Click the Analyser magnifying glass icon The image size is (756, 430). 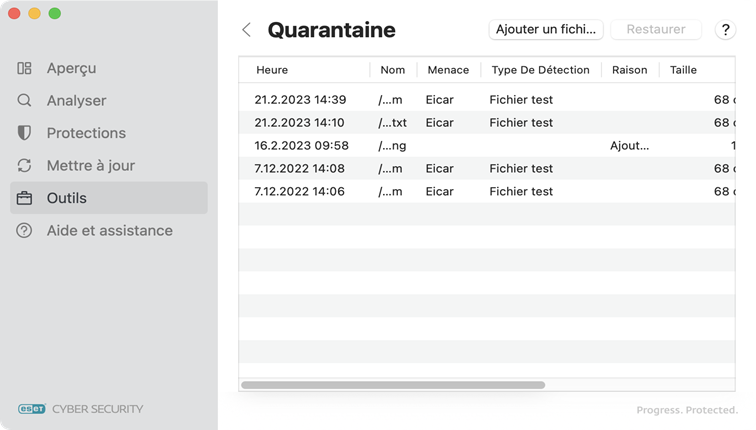click(x=25, y=101)
